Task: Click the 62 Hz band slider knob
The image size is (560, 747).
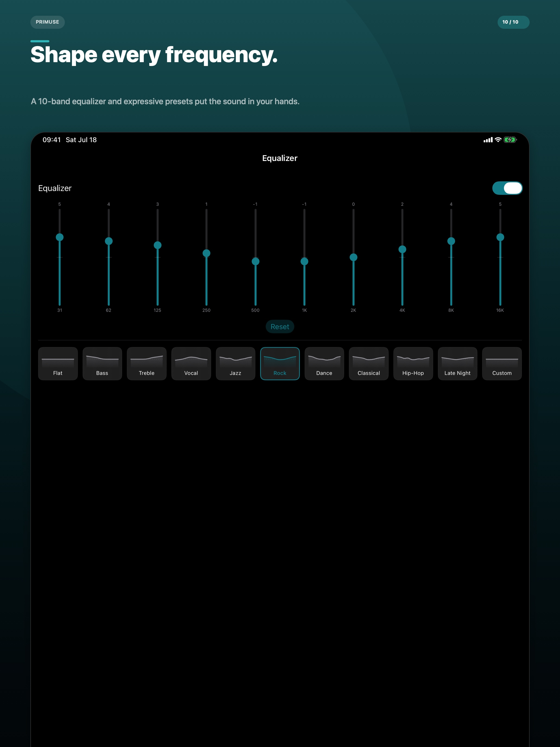Action: click(x=109, y=241)
